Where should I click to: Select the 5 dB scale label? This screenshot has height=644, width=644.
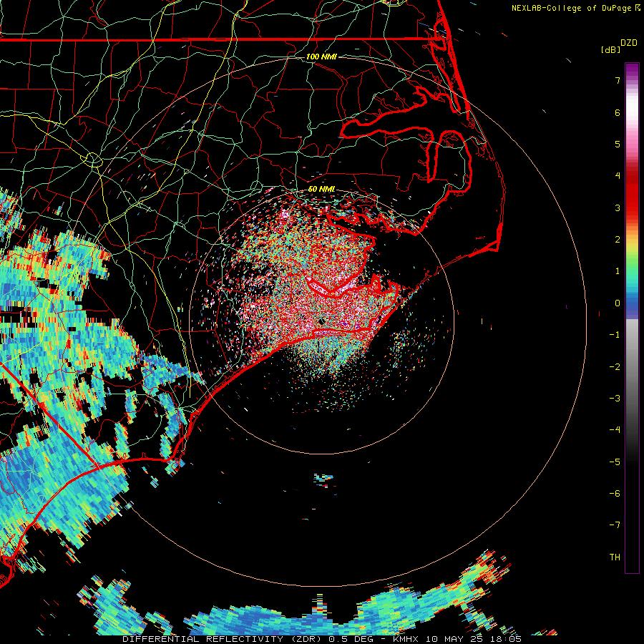[x=618, y=144]
